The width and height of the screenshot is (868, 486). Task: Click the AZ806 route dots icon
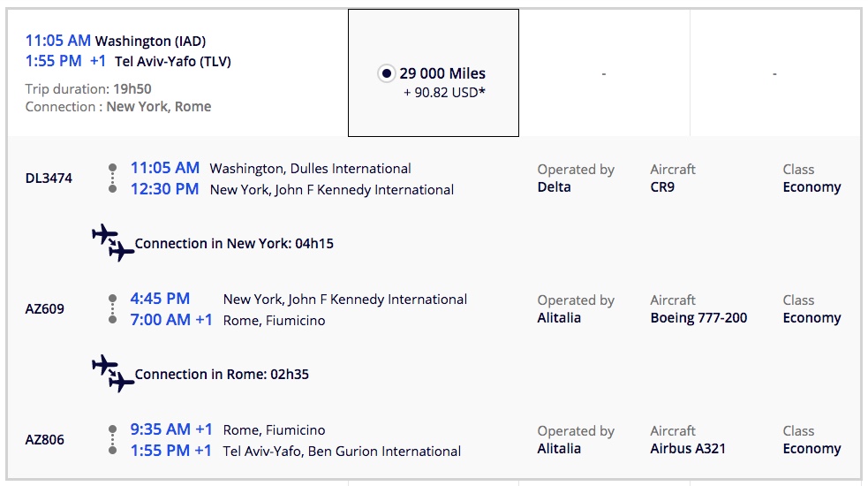(112, 439)
